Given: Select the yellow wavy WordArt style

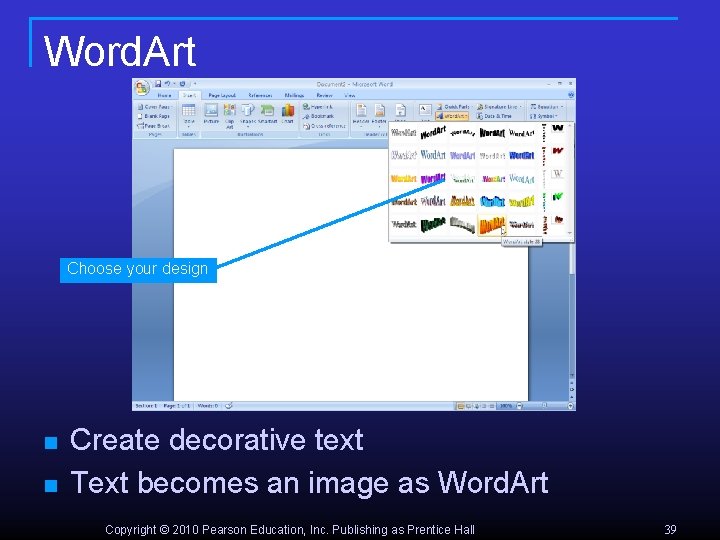Looking at the screenshot, I should [522, 201].
